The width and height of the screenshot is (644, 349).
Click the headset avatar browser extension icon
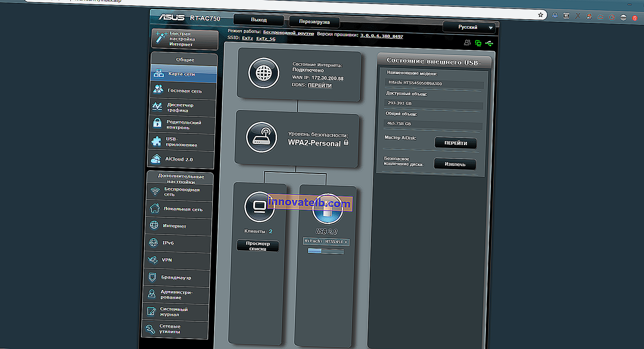[555, 15]
